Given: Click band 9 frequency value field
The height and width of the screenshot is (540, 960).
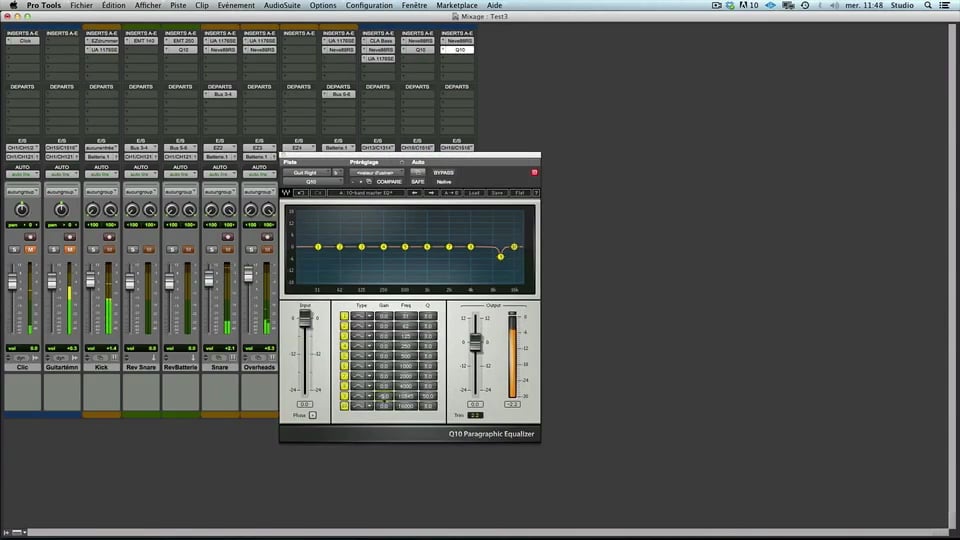Looking at the screenshot, I should click(406, 396).
